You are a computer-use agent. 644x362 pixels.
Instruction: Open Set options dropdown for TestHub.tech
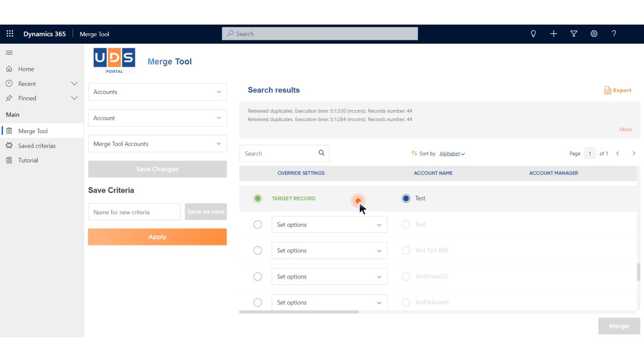click(x=330, y=303)
